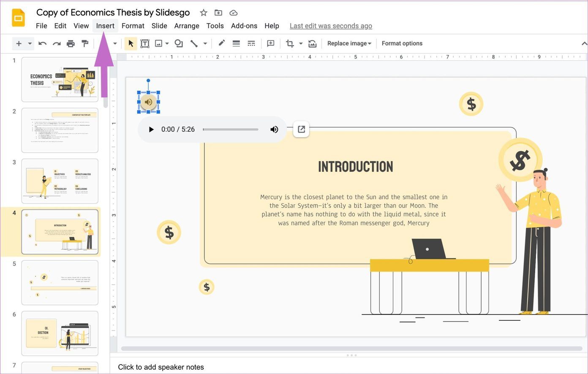
Task: Open the Slide menu
Action: pos(159,26)
